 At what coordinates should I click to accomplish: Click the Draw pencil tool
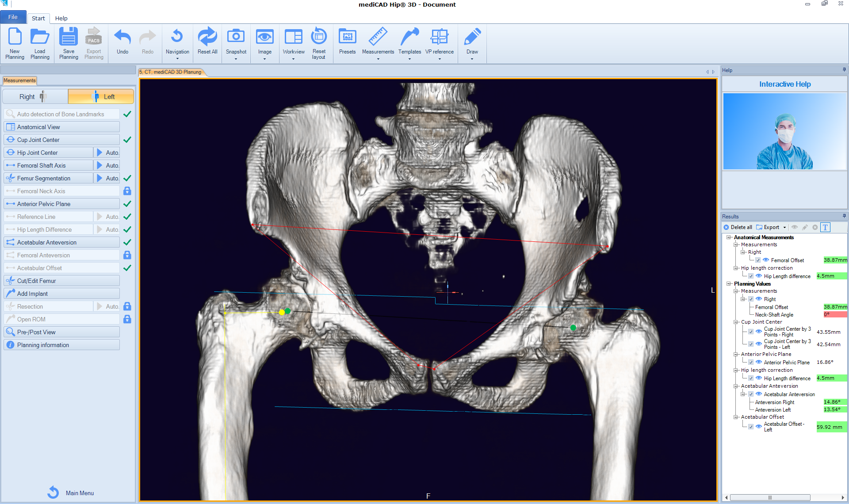pyautogui.click(x=472, y=37)
